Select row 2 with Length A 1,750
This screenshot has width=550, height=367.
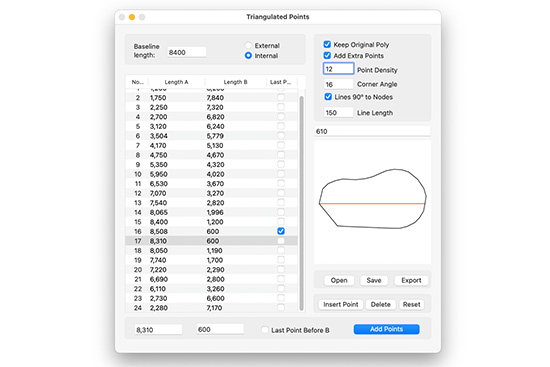[212, 98]
